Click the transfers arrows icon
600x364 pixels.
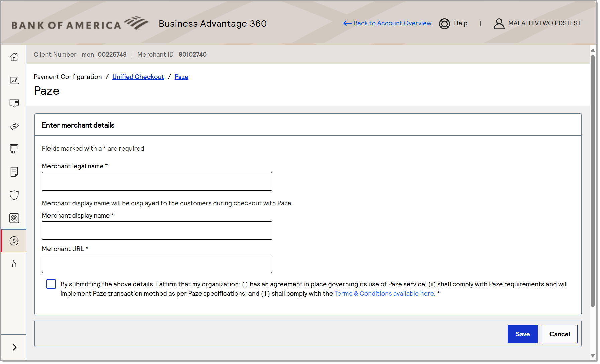(x=14, y=126)
